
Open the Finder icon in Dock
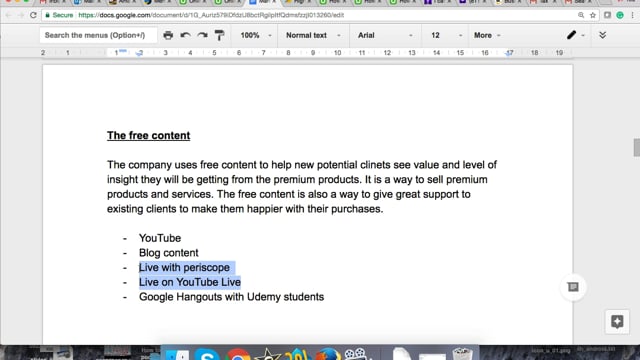[x=176, y=354]
